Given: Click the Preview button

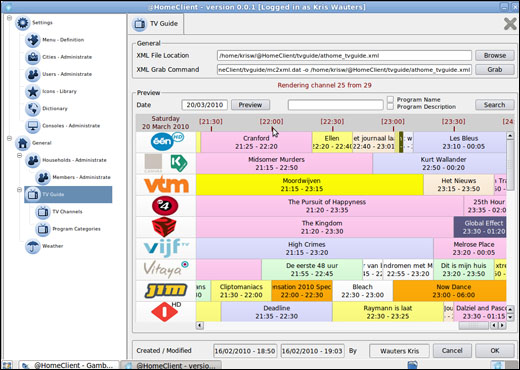Looking at the screenshot, I should (x=250, y=105).
